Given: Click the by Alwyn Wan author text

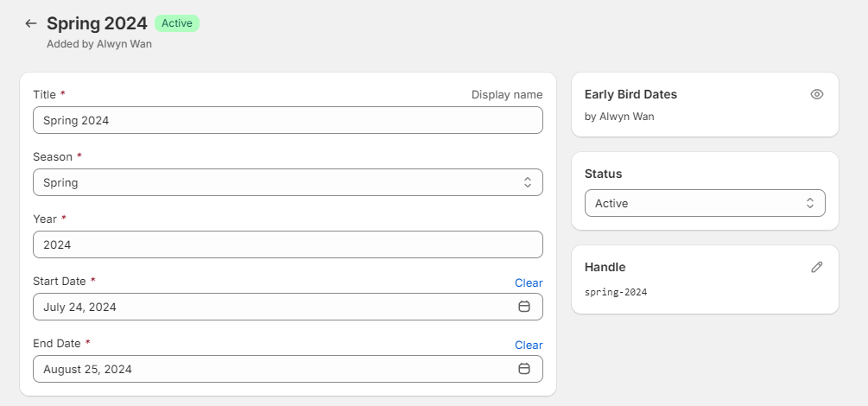Looking at the screenshot, I should coord(619,117).
